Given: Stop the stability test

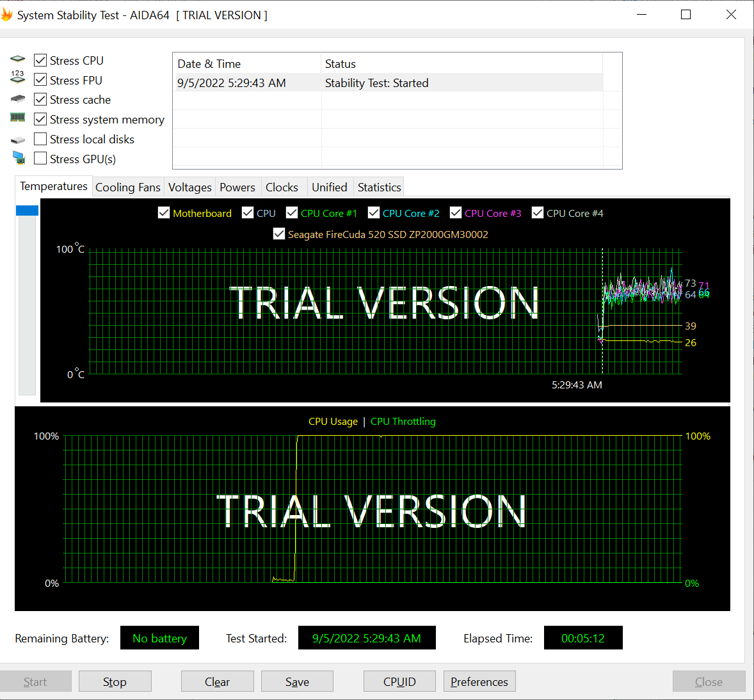Looking at the screenshot, I should 115,681.
